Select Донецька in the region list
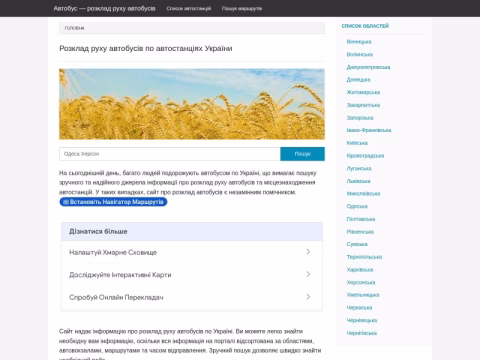This screenshot has width=480, height=360. pos(358,80)
